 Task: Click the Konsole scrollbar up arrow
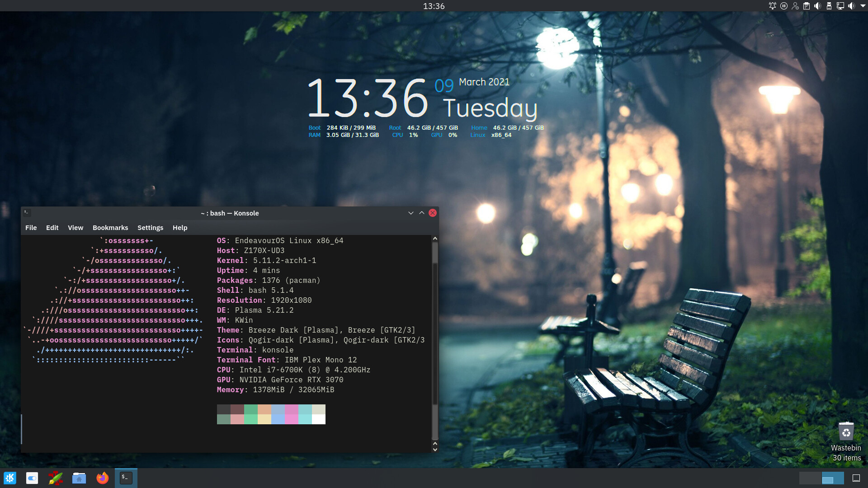[435, 239]
